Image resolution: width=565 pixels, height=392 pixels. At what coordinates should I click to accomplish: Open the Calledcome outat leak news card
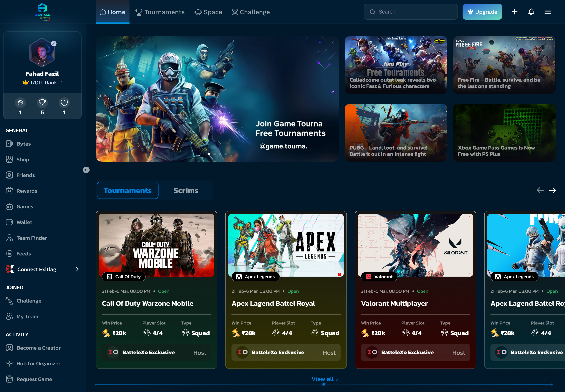click(x=396, y=65)
